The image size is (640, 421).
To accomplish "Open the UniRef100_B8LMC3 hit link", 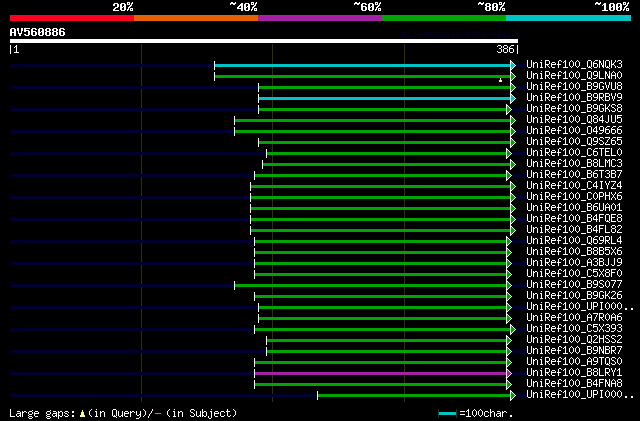I will point(574,164).
